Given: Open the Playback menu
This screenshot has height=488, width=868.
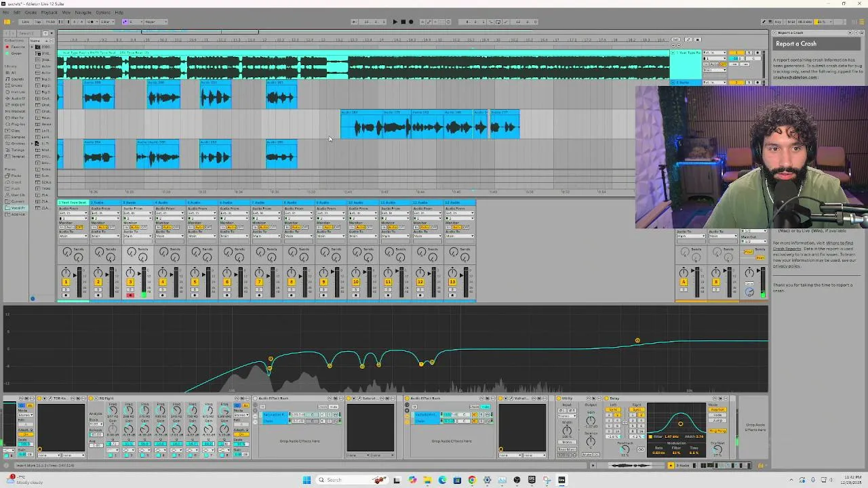Looking at the screenshot, I should tap(49, 12).
